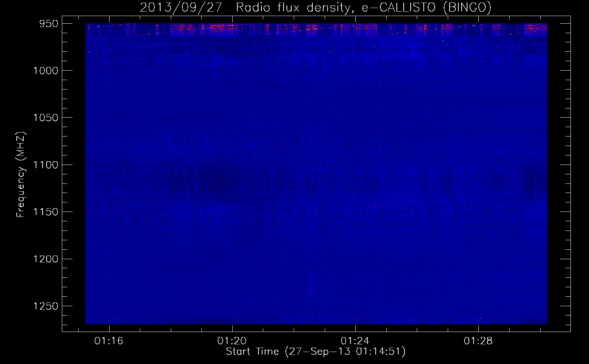Click the 01:16 time tick label
This screenshot has height=364, width=589.
(x=109, y=341)
